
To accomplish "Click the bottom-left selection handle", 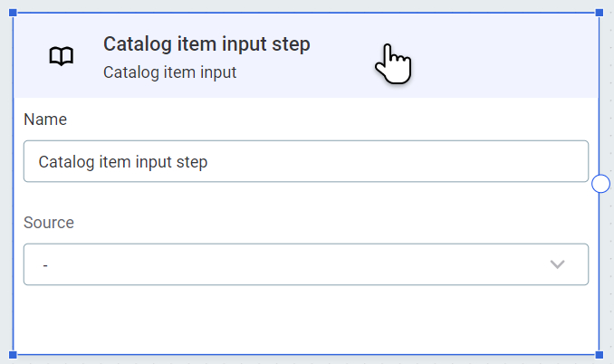I will (13, 354).
